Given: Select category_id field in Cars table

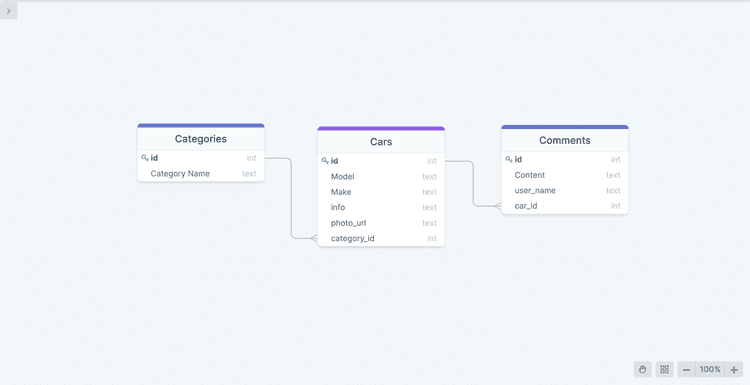Looking at the screenshot, I should (381, 238).
